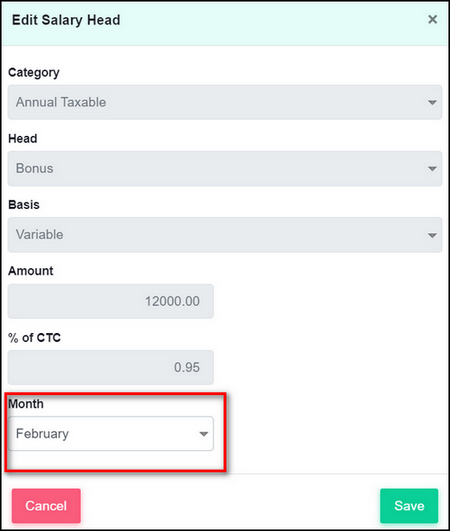
Task: Open the Category dropdown showing Annual Taxable
Action: (x=225, y=102)
